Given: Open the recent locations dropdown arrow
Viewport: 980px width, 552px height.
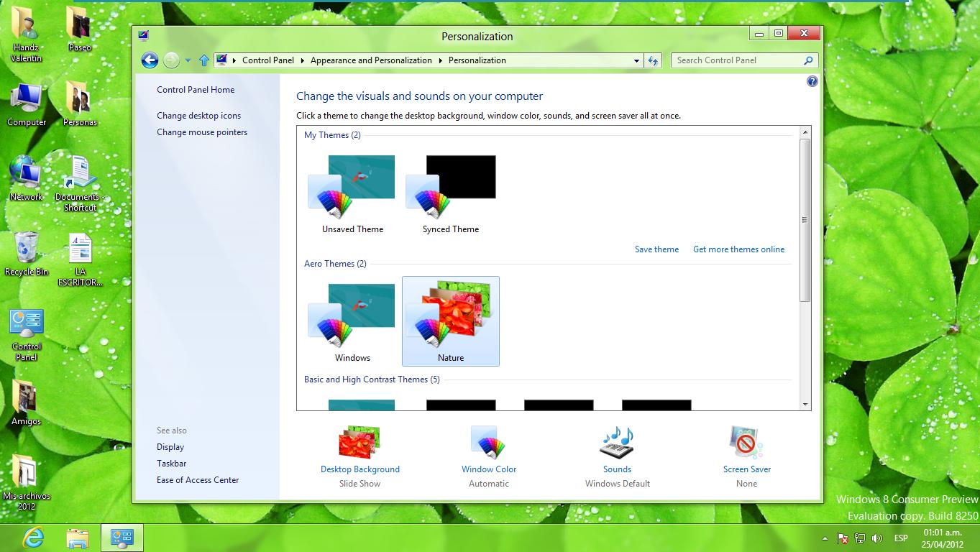Looking at the screenshot, I should 188,60.
